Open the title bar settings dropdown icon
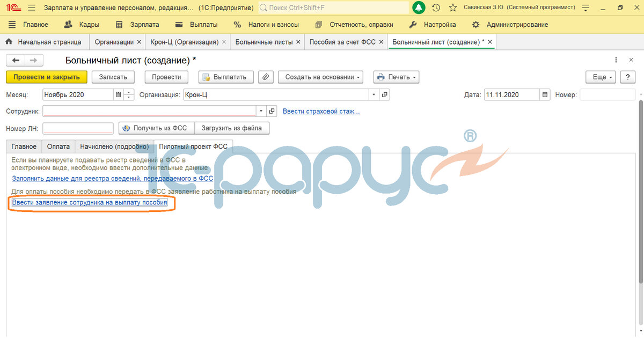The width and height of the screenshot is (644, 338). 585,8
